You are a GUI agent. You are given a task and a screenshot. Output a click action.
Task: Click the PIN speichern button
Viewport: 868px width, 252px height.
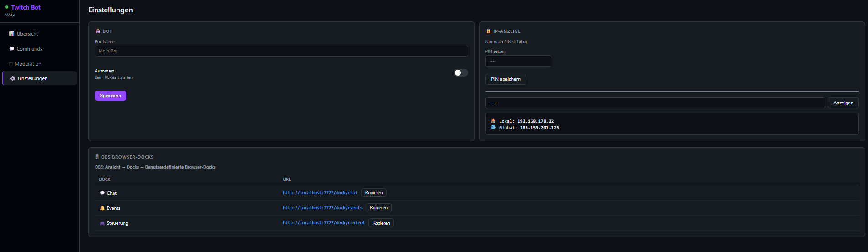tap(505, 79)
